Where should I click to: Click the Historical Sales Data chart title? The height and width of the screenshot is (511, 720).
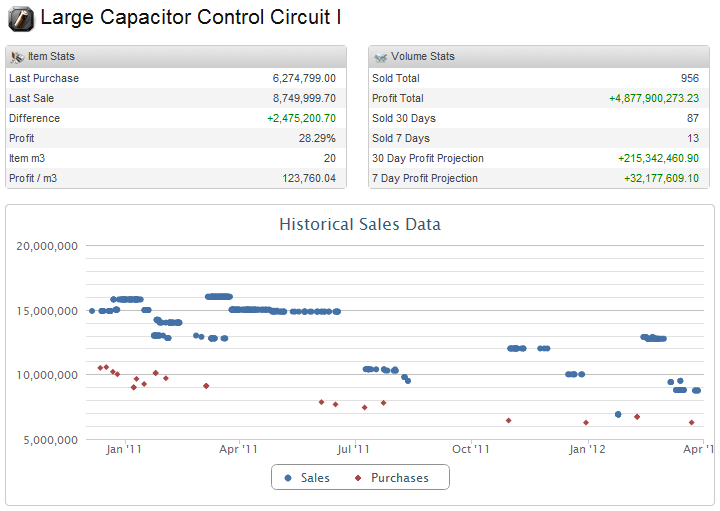pos(359,224)
